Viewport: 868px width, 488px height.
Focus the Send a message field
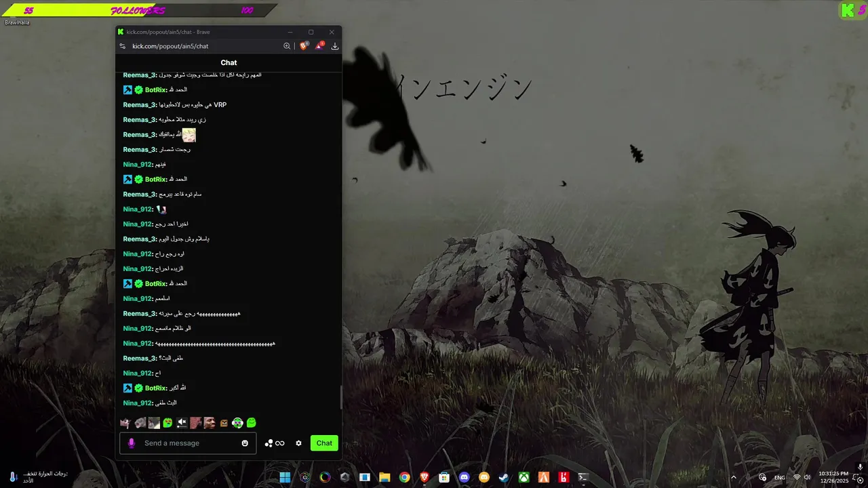click(x=189, y=443)
